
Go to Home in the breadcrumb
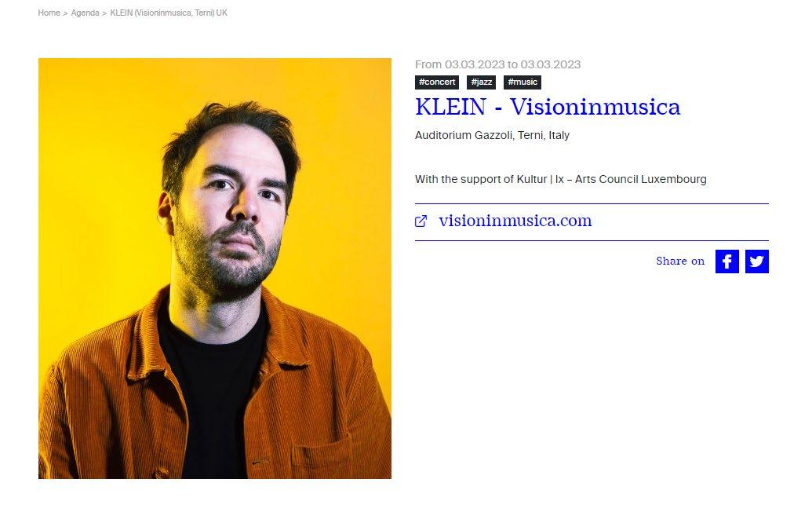(49, 13)
